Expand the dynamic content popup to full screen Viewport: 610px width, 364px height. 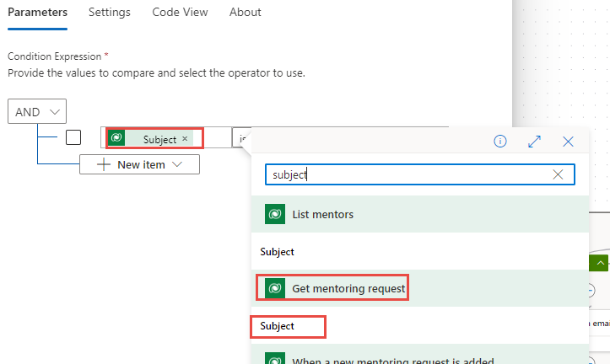coord(534,142)
